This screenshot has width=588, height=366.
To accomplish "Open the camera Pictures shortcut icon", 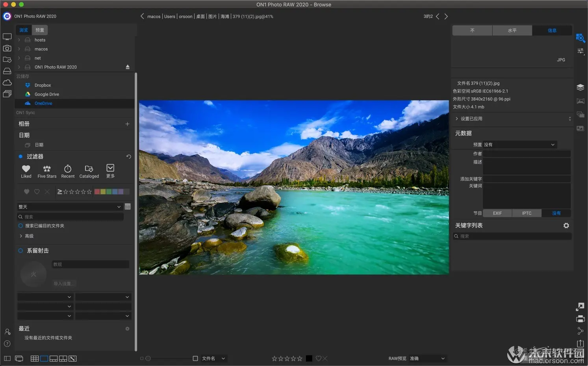I will click(7, 48).
